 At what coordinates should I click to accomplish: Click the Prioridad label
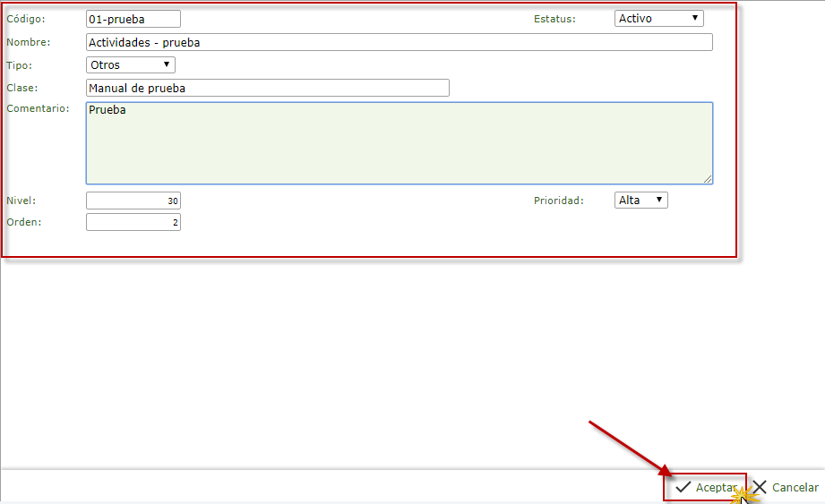pos(559,201)
